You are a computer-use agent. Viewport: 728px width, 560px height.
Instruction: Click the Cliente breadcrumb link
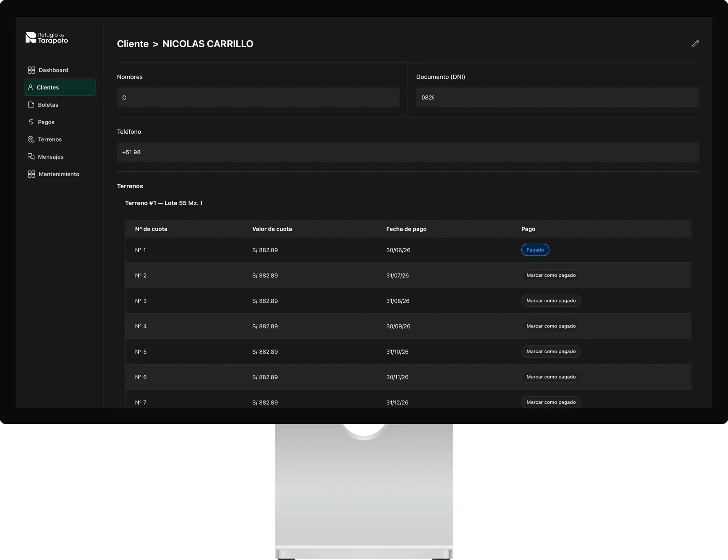(133, 44)
